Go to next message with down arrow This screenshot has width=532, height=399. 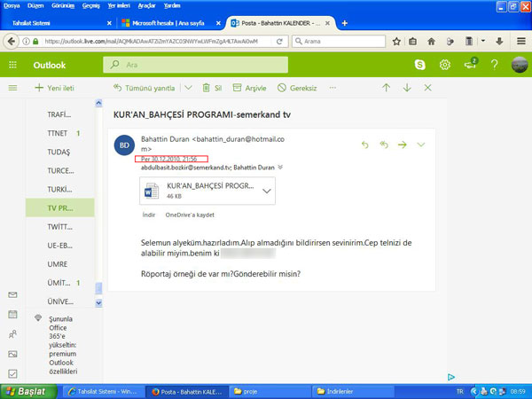tap(407, 88)
